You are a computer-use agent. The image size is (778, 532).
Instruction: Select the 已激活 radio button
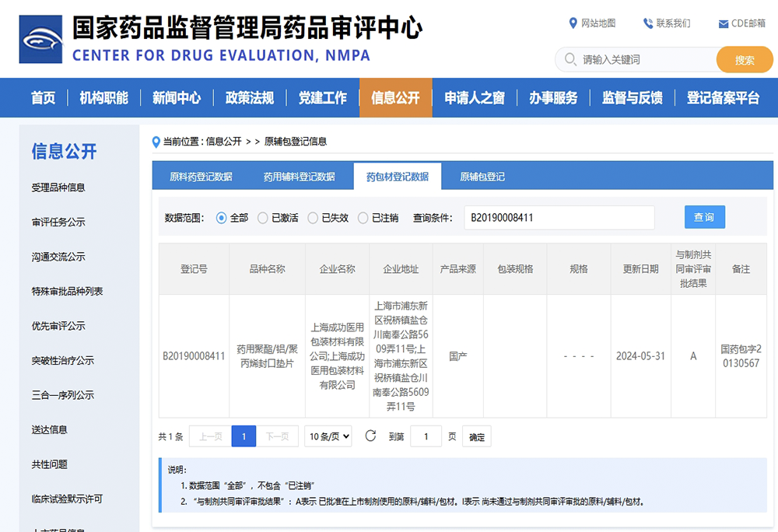263,218
